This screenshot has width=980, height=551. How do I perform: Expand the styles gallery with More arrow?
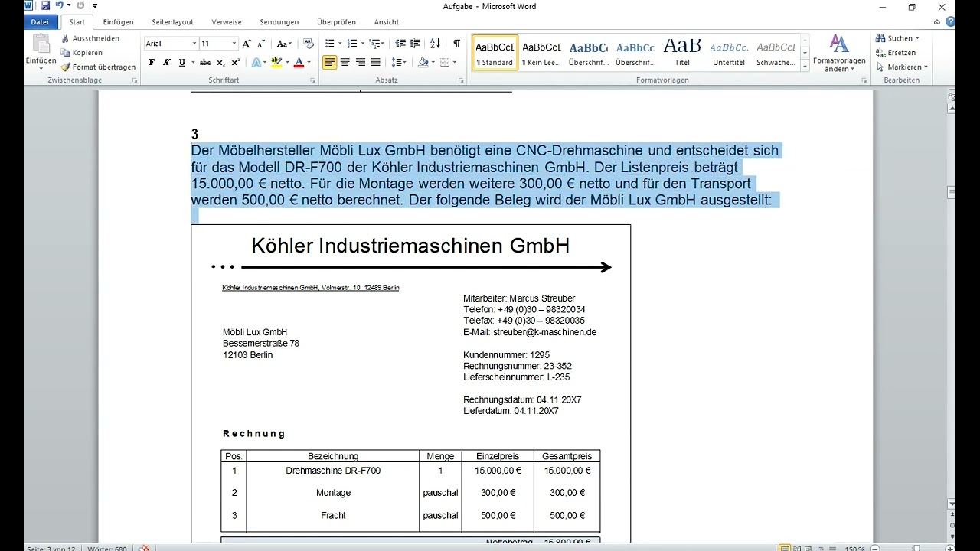[x=805, y=67]
